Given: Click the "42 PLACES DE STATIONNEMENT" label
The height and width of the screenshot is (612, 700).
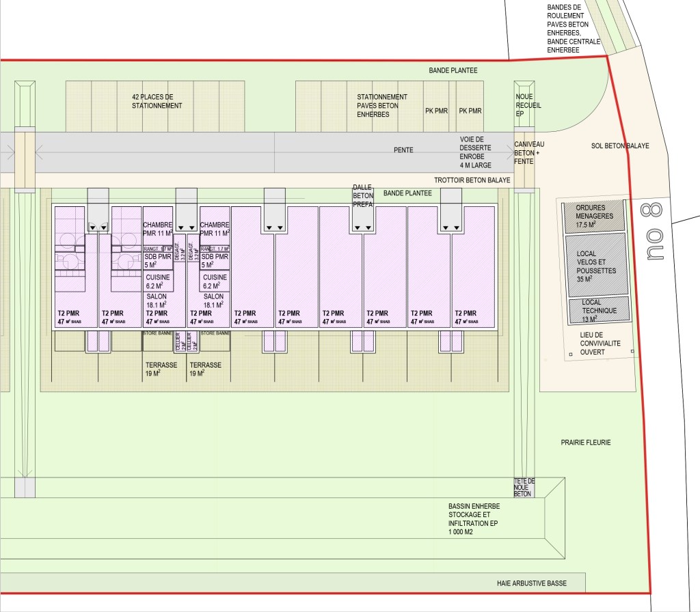Looking at the screenshot, I should (157, 102).
